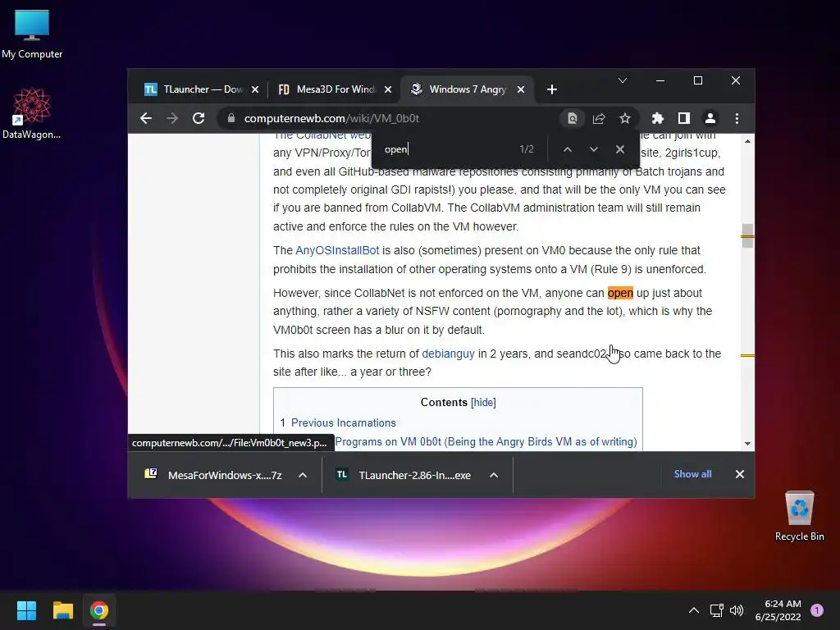Open the Chrome profile avatar
Image resolution: width=840 pixels, height=630 pixels.
click(x=710, y=118)
